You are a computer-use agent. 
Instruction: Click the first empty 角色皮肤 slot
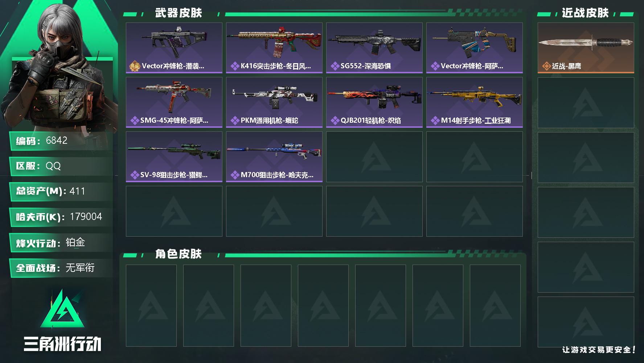[x=151, y=306]
